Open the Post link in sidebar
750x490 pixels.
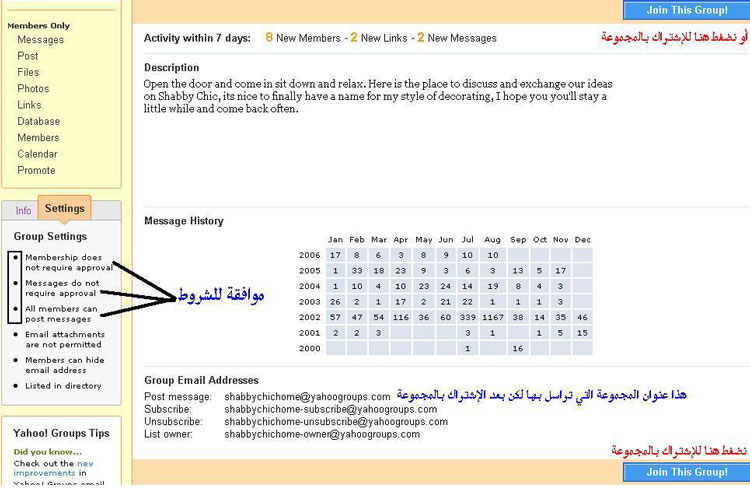[x=28, y=56]
